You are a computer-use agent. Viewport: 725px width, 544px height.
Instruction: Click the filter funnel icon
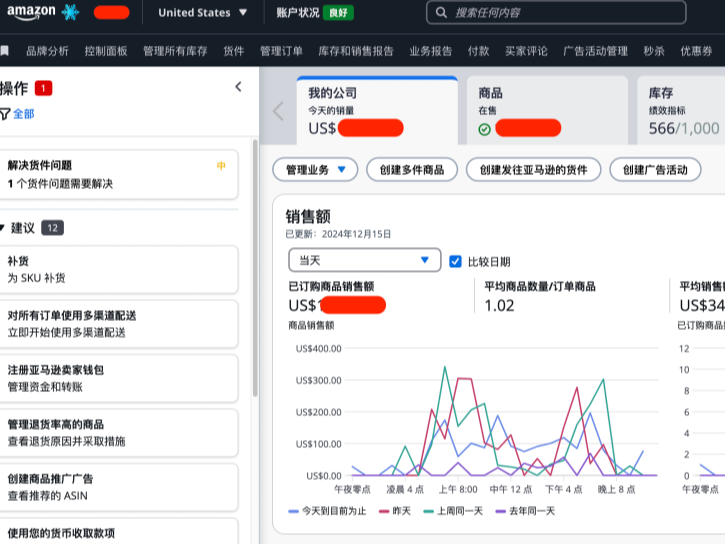point(5,114)
